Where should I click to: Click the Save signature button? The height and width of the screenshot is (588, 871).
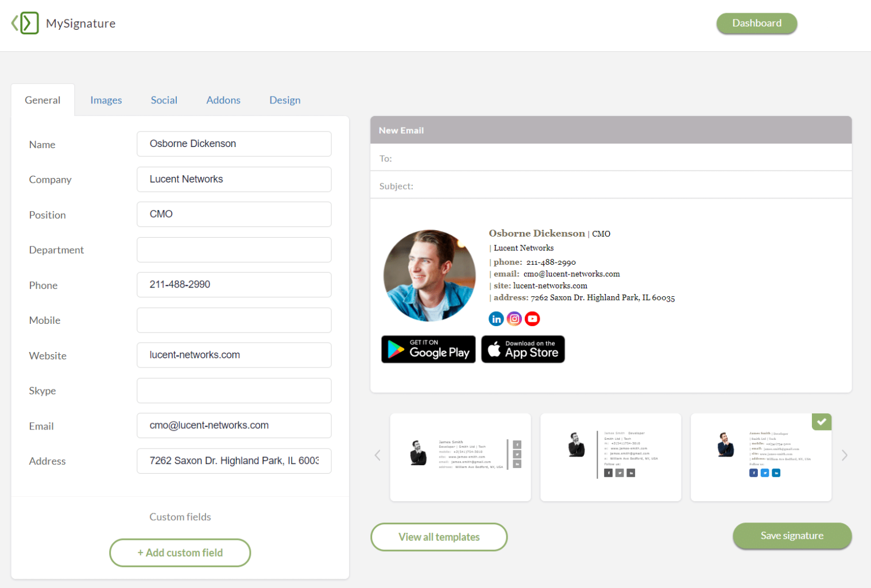pyautogui.click(x=792, y=535)
